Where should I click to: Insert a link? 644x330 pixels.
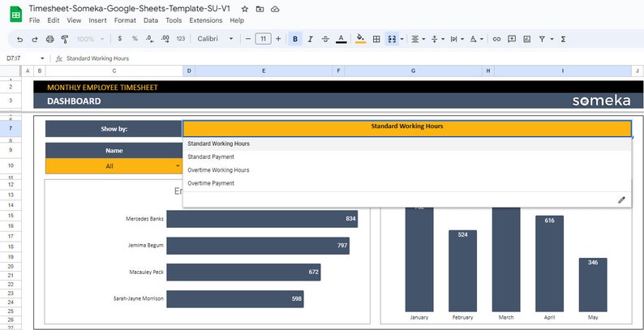[x=496, y=39]
